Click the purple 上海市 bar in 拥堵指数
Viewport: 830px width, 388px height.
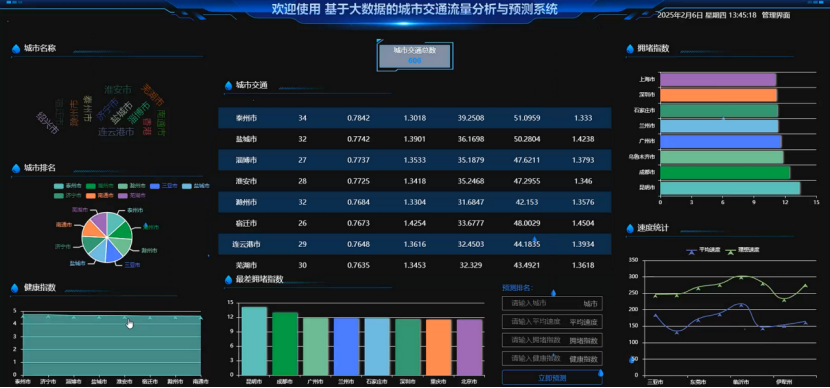coord(718,79)
